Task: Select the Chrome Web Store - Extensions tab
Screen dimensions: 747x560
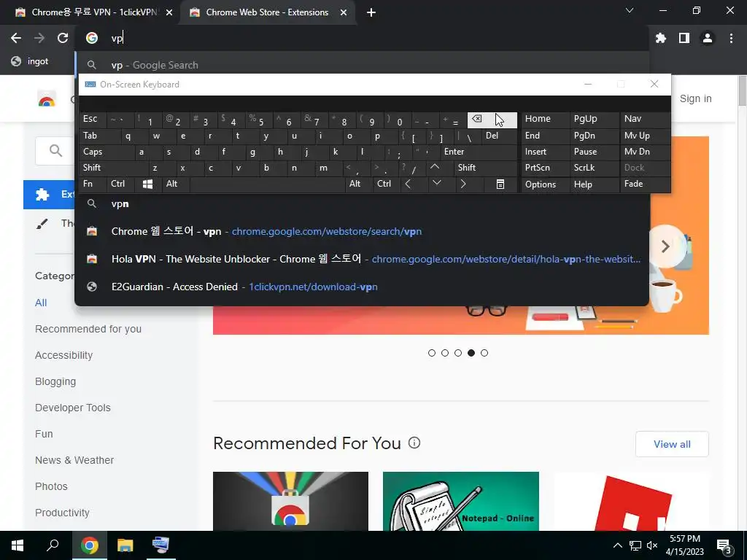Action: [x=268, y=12]
